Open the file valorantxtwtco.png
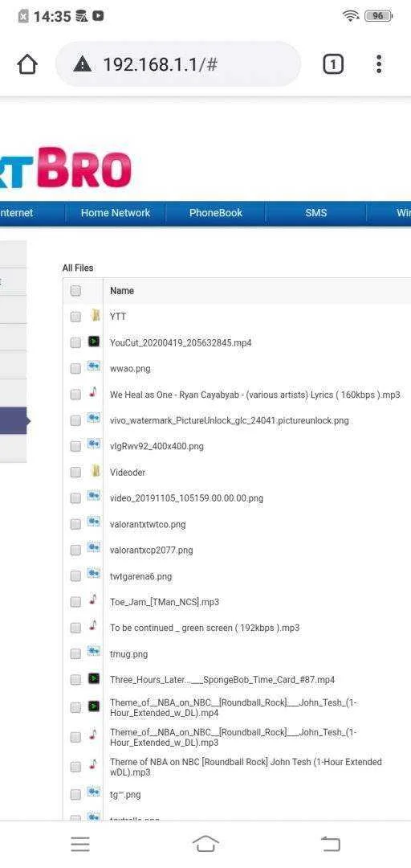 [x=148, y=524]
